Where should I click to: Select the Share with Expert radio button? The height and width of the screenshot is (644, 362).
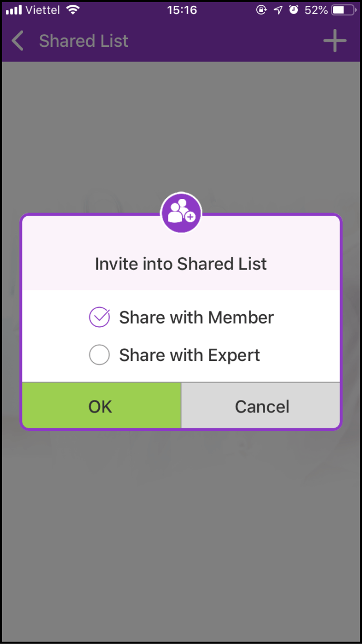tap(99, 355)
